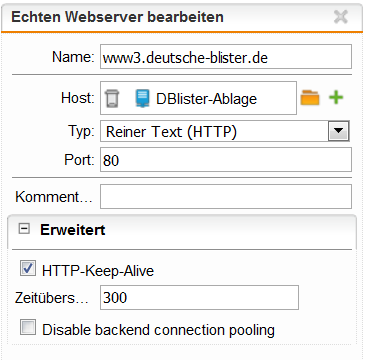The image size is (367, 360).
Task: Open the orange folder object browser
Action: [310, 98]
